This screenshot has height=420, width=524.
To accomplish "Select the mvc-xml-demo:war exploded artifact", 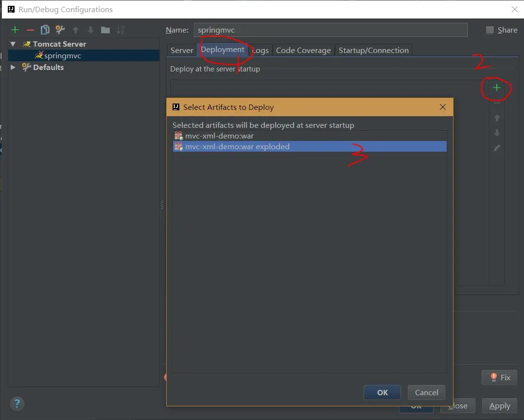I will (310, 146).
